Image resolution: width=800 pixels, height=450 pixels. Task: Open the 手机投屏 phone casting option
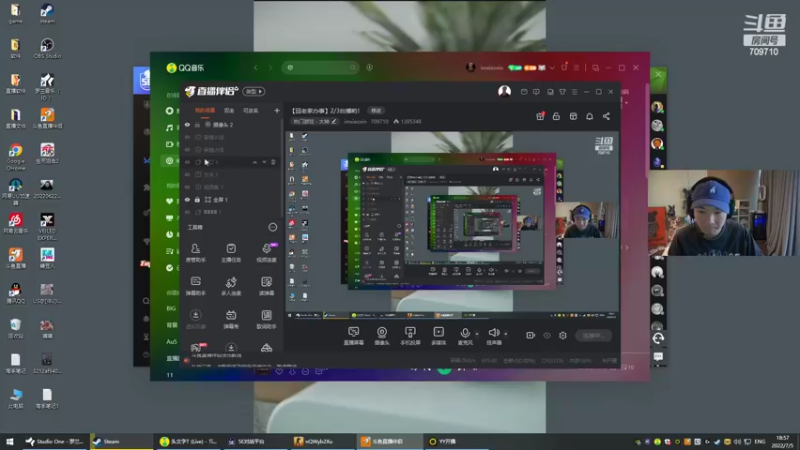(x=410, y=336)
